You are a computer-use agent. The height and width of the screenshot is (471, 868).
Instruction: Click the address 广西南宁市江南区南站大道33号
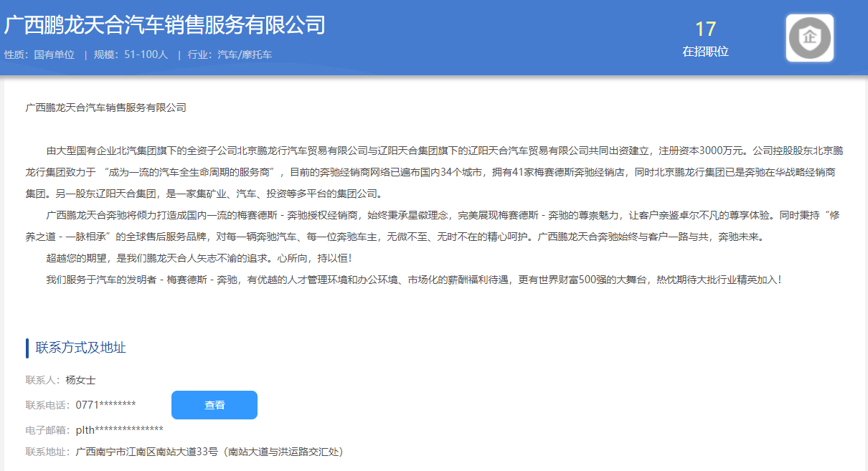point(209,452)
